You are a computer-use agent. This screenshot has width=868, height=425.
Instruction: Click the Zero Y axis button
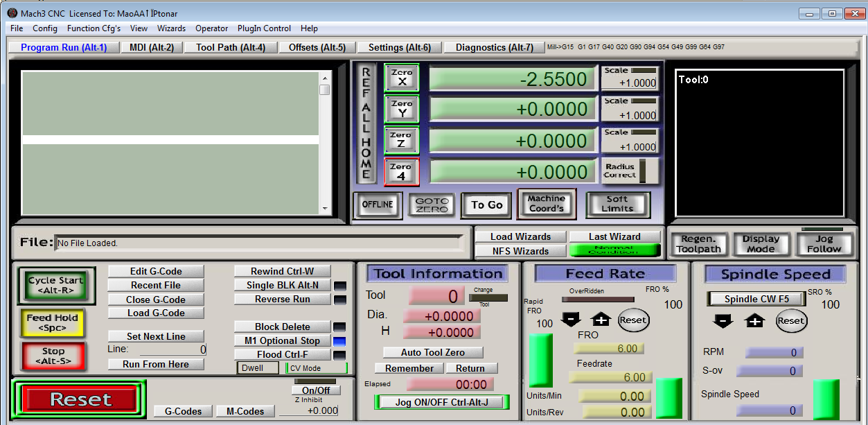tap(402, 109)
